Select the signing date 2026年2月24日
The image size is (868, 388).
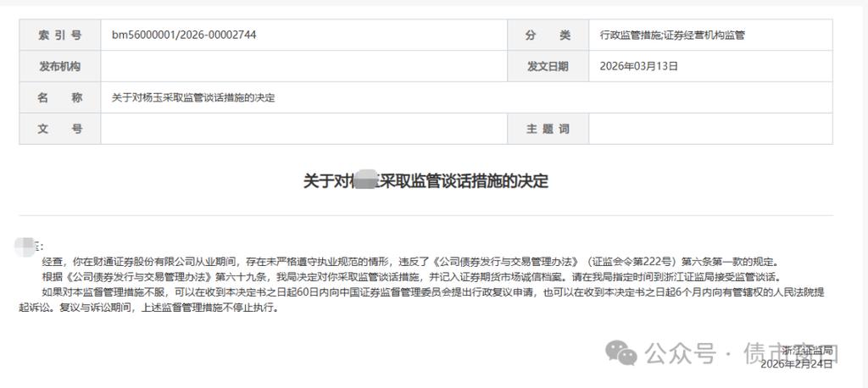tap(796, 363)
